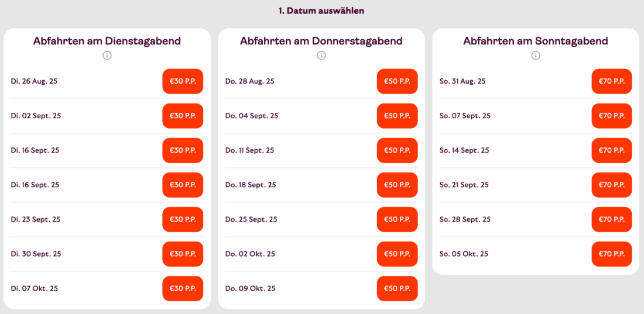Image resolution: width=644 pixels, height=314 pixels.
Task: Choose €50 price for Do. 02 Okt. 25
Action: pyautogui.click(x=397, y=254)
